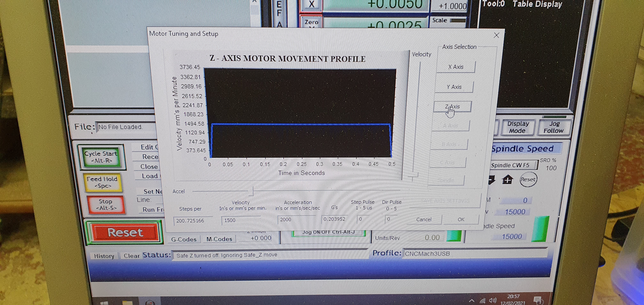644x305 pixels.
Task: Click the Step Pulse input field
Action: pyautogui.click(x=363, y=219)
